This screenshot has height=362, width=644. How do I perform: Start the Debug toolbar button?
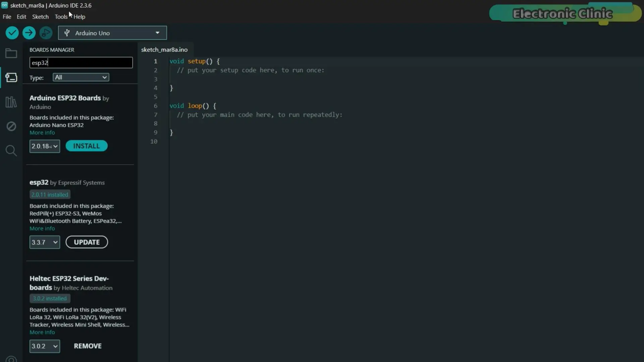(x=46, y=33)
